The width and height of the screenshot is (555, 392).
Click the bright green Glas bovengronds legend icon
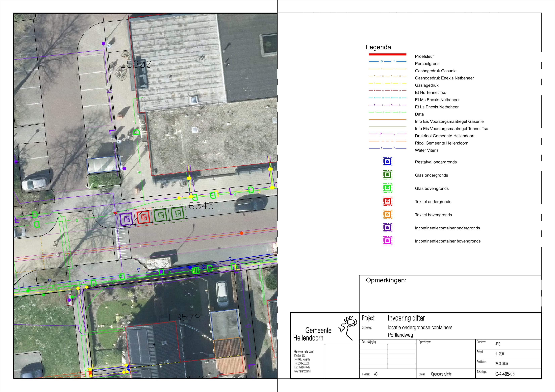(x=387, y=188)
